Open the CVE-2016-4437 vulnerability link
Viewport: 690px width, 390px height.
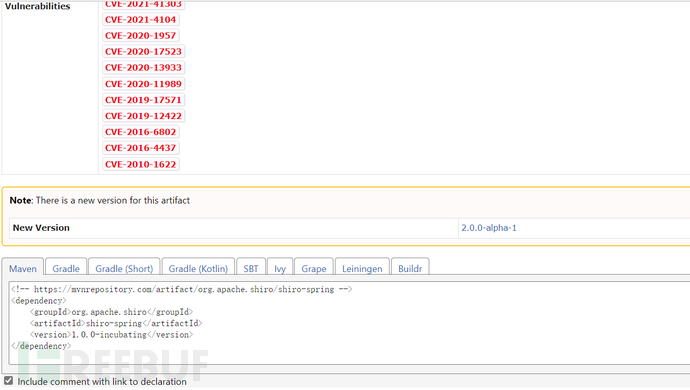140,148
